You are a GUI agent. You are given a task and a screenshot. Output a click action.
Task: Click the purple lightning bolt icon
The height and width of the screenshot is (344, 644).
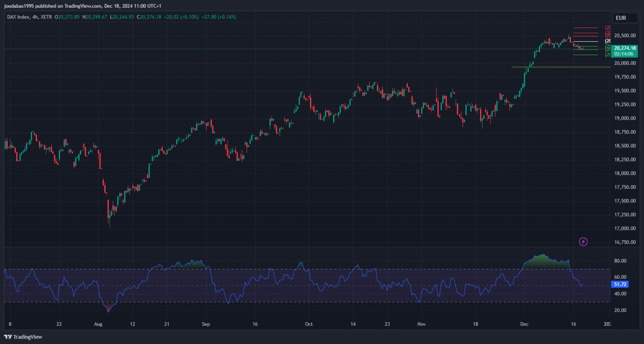click(x=583, y=242)
